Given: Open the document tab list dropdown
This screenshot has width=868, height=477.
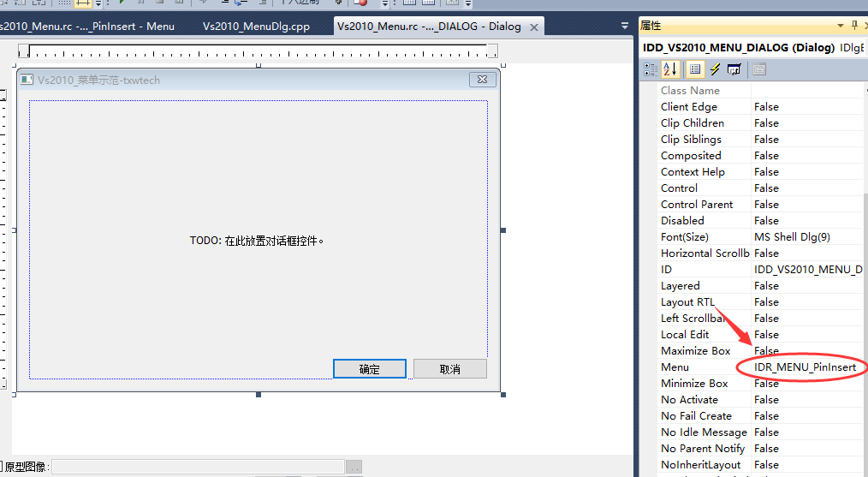Looking at the screenshot, I should 624,26.
